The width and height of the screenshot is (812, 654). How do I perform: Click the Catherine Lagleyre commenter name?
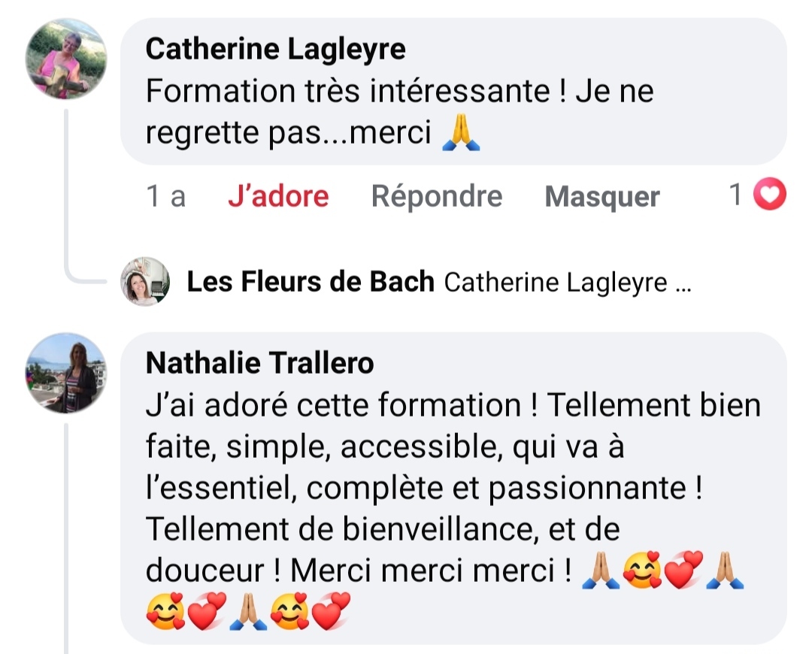275,50
